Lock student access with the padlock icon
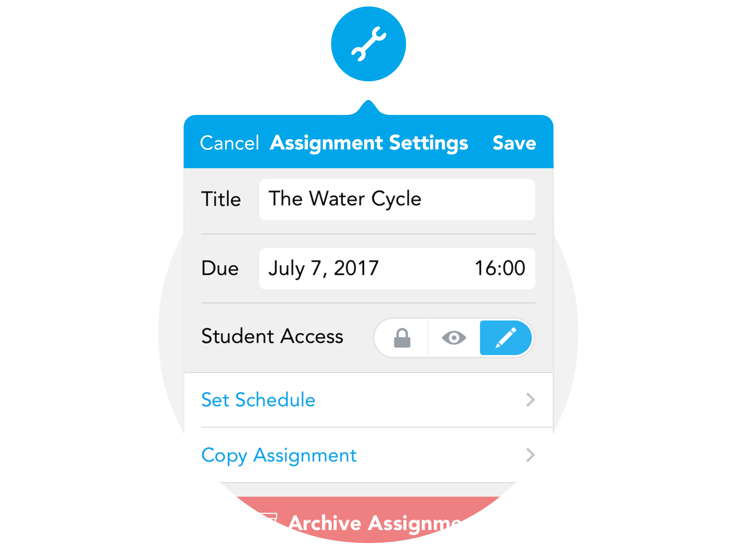This screenshot has height=560, width=755. [x=402, y=338]
